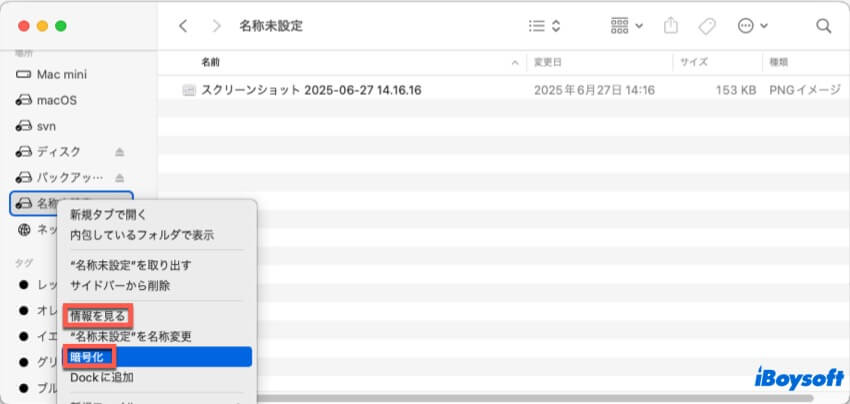850x404 pixels.
Task: Click the forward navigation arrow
Action: pyautogui.click(x=217, y=26)
